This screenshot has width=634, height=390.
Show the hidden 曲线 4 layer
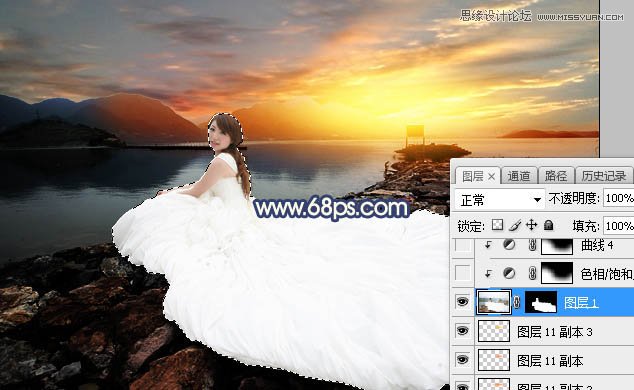tap(463, 245)
